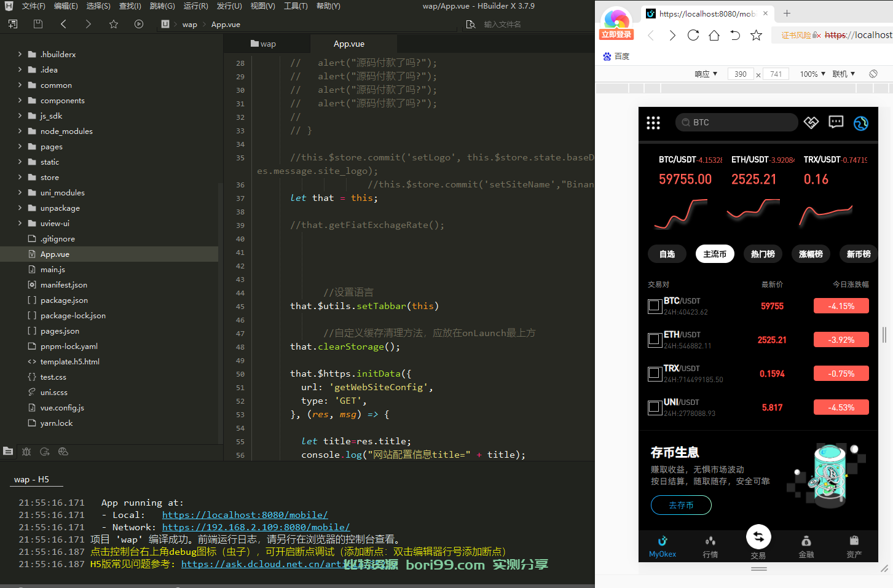Open the bug debug icon below the file tree
893x588 pixels.
click(26, 452)
